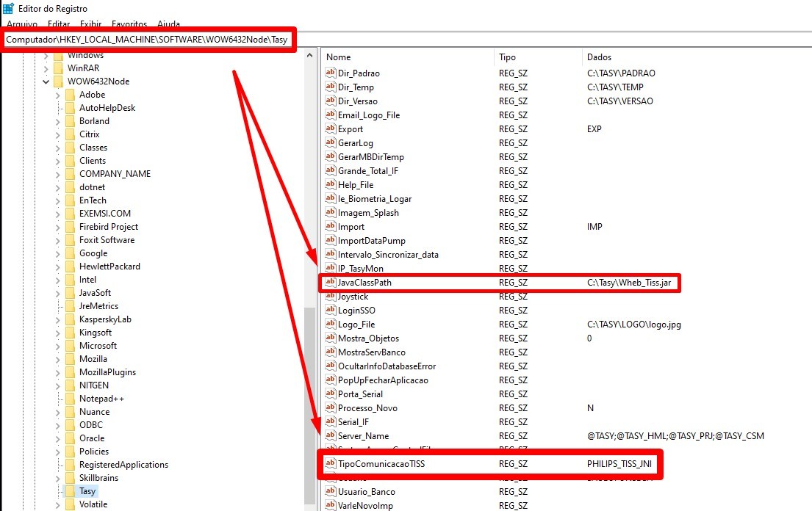Click the ab icon next to Dir_Padrao

pos(332,73)
